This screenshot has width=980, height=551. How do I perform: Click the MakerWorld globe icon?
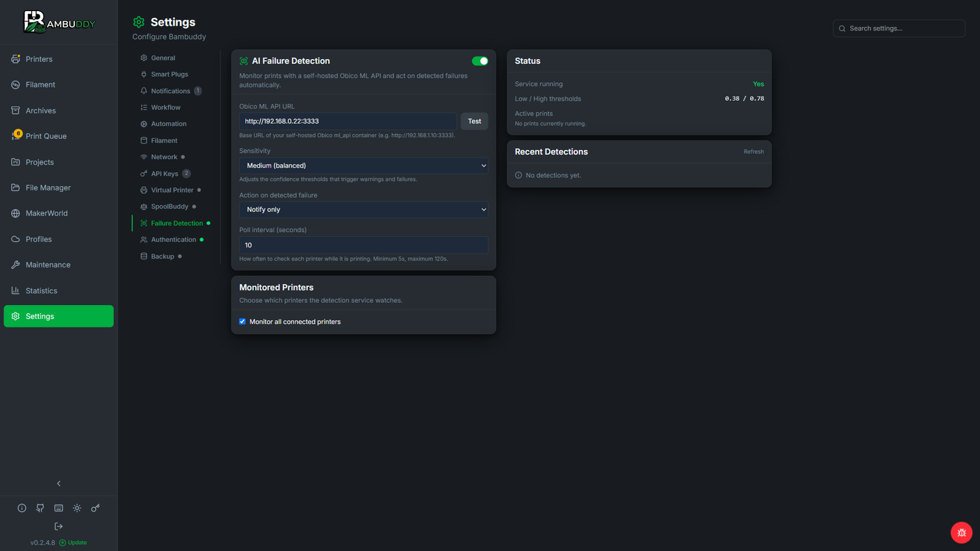(15, 213)
